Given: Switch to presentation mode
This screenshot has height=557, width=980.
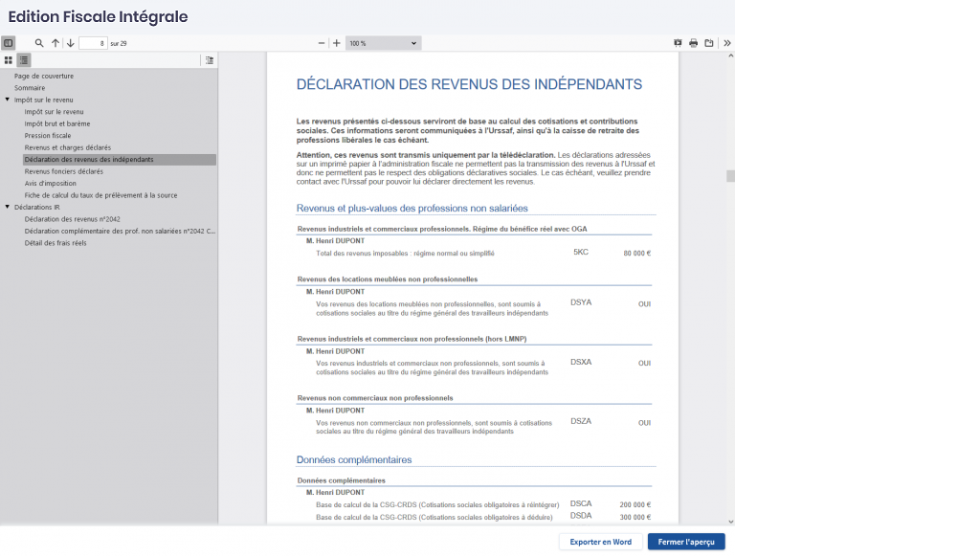Looking at the screenshot, I should pyautogui.click(x=678, y=43).
